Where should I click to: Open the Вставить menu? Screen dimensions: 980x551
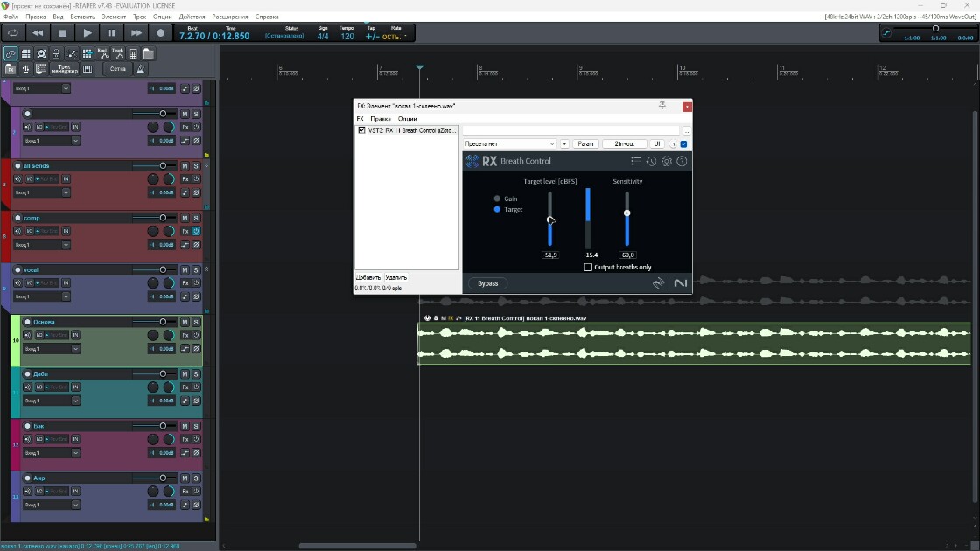click(82, 17)
